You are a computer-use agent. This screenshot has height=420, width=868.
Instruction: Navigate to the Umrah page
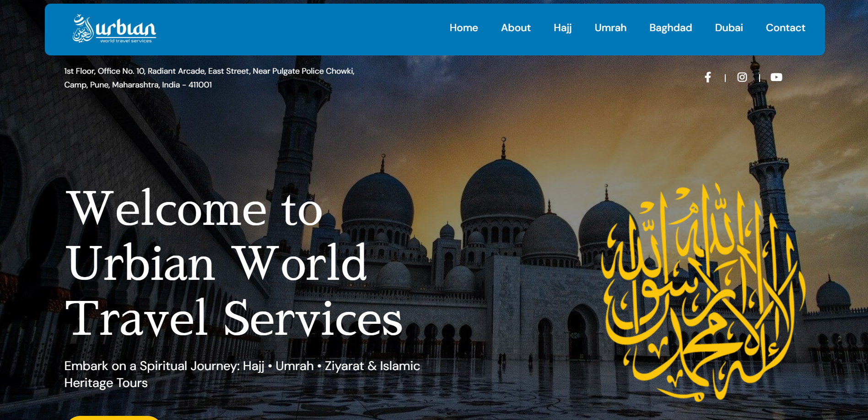610,28
